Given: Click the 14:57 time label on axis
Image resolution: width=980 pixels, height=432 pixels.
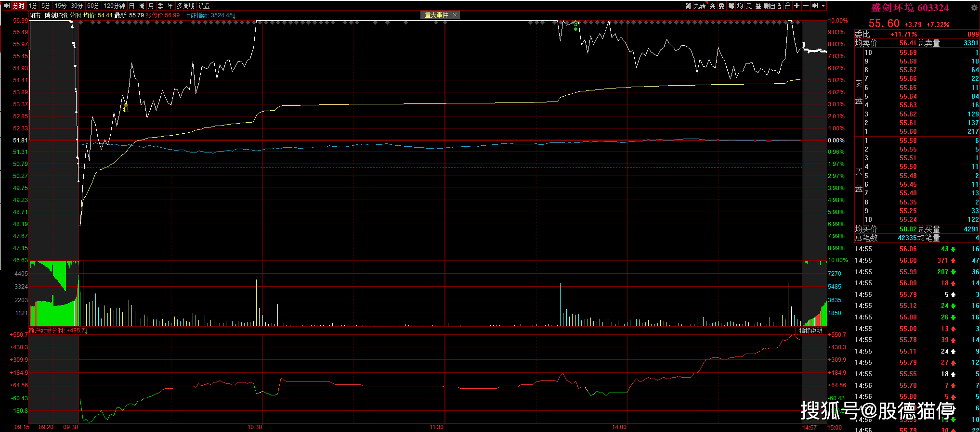Looking at the screenshot, I should [809, 427].
